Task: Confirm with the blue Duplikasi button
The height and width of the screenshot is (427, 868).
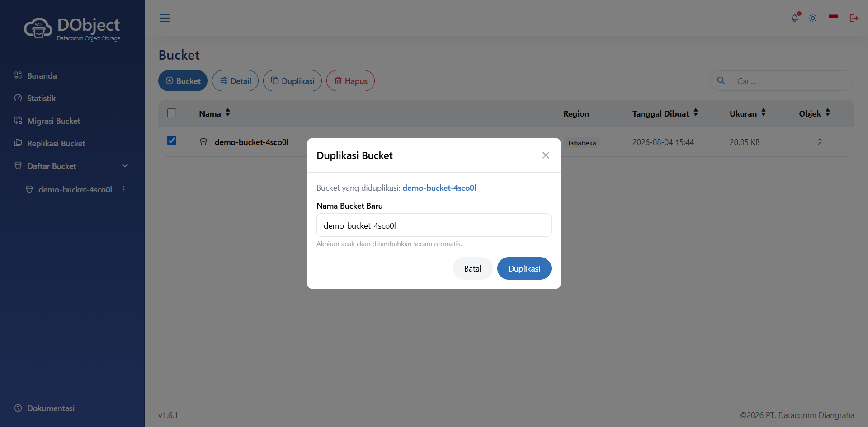Action: (524, 268)
